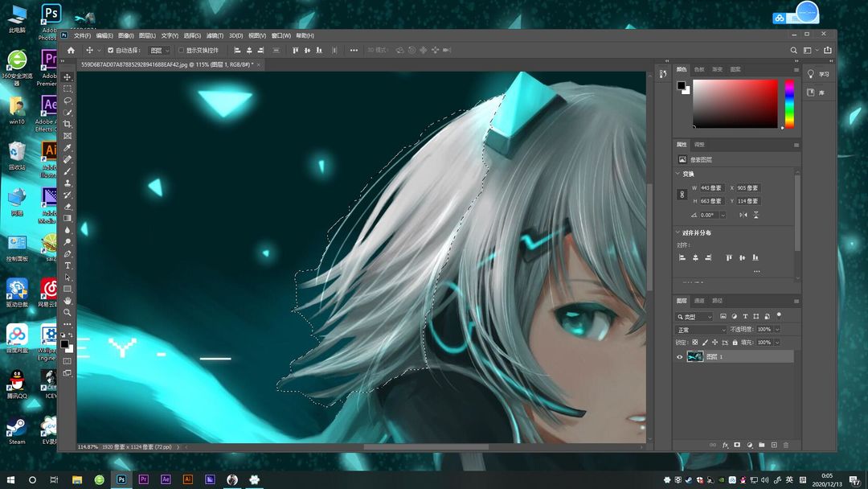The height and width of the screenshot is (489, 868).
Task: Toggle lock image pixels brush icon
Action: click(x=705, y=343)
